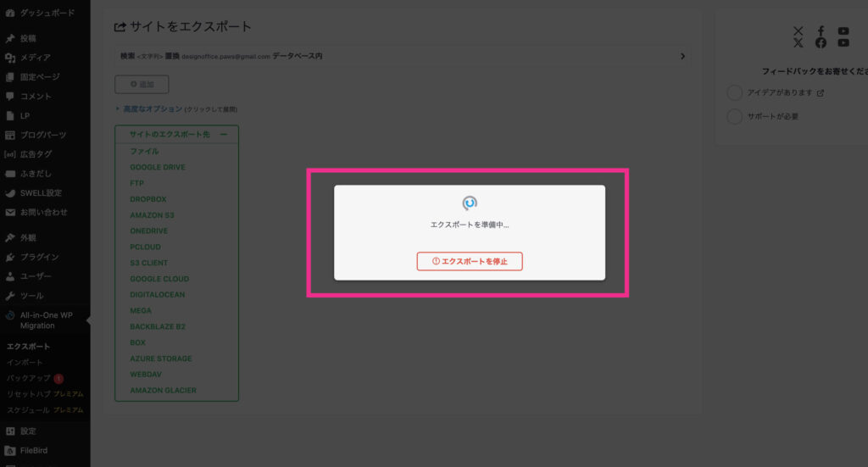Select サポートが必要 radio button
868x467 pixels.
pos(735,117)
